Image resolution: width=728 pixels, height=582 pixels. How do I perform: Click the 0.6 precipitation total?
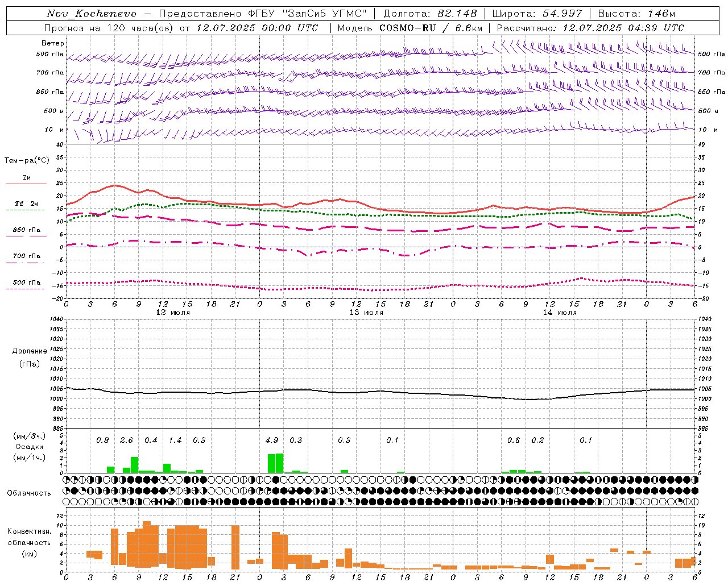click(x=514, y=440)
